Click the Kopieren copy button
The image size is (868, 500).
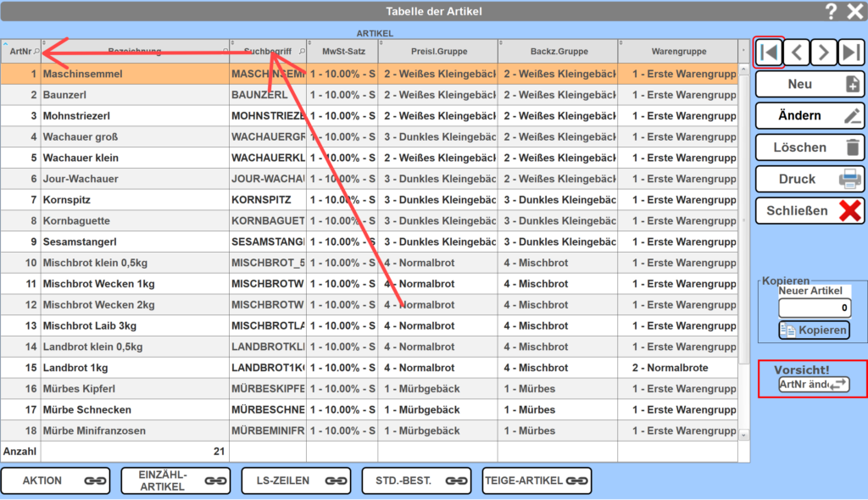[x=814, y=330]
